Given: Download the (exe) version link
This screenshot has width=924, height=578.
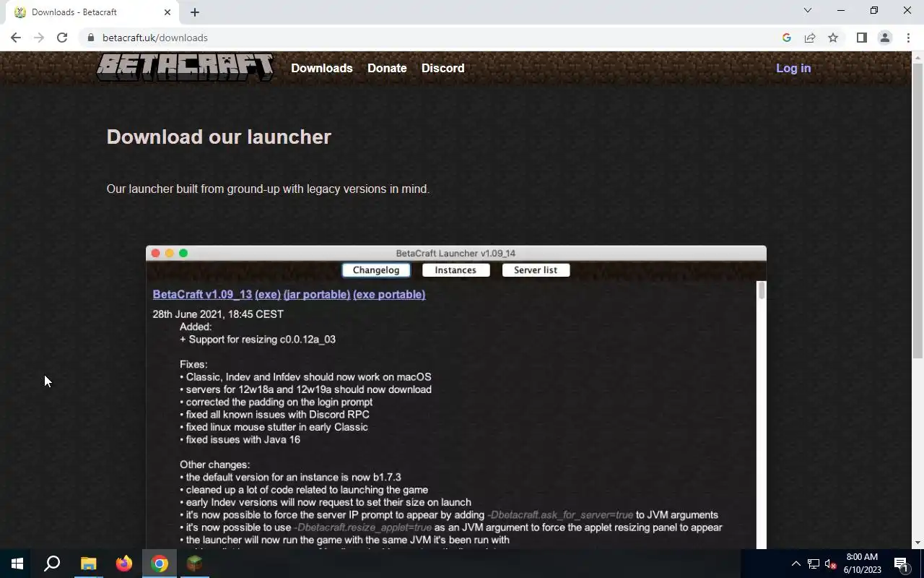Looking at the screenshot, I should [268, 294].
